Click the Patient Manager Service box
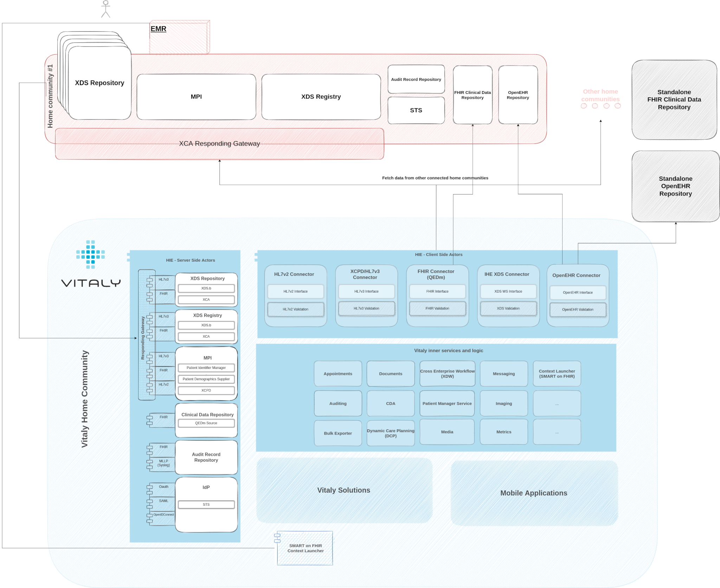Image resolution: width=720 pixels, height=588 pixels. 447,403
